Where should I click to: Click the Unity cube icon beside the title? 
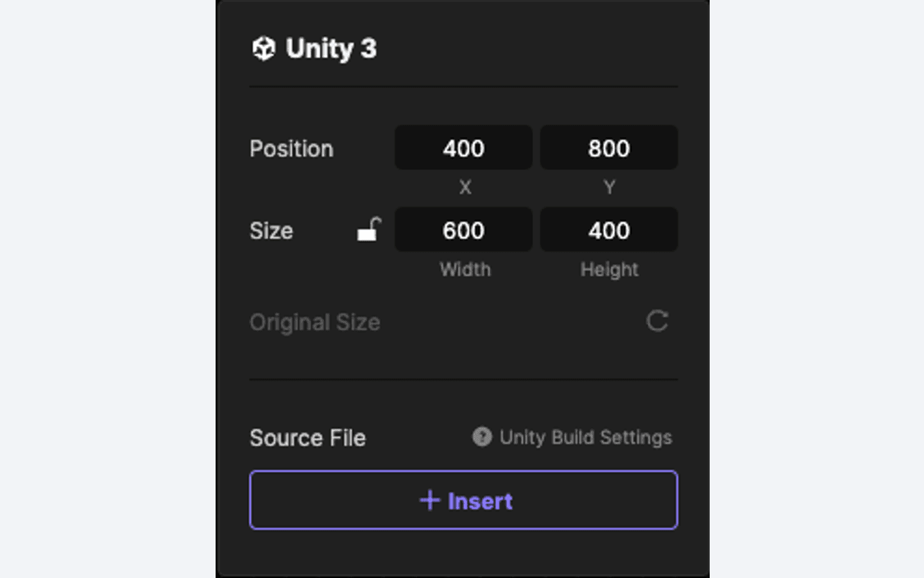tap(264, 48)
